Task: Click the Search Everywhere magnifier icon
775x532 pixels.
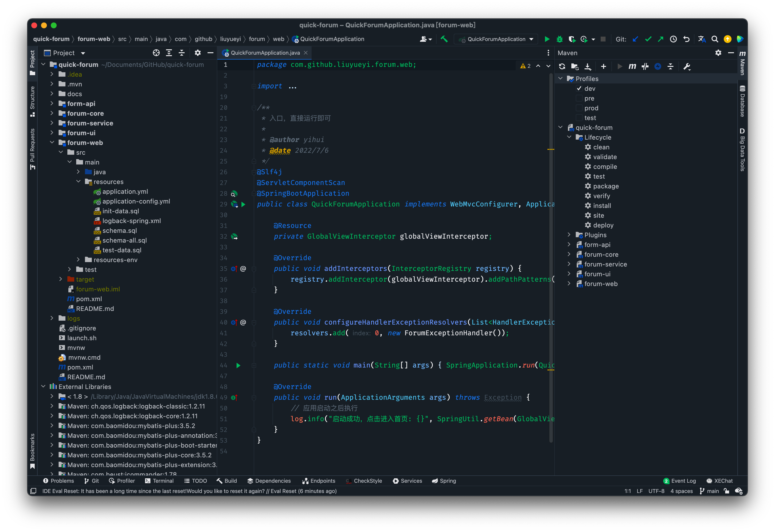Action: pos(715,39)
